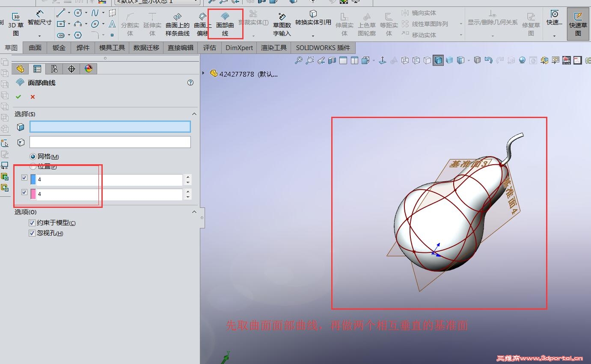This screenshot has width=591, height=364.
Task: Open the FeatureManager design tree tab
Action: [20, 69]
